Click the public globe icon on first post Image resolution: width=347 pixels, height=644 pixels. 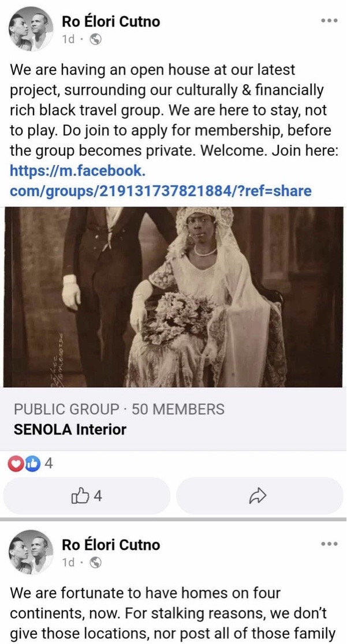[x=95, y=39]
